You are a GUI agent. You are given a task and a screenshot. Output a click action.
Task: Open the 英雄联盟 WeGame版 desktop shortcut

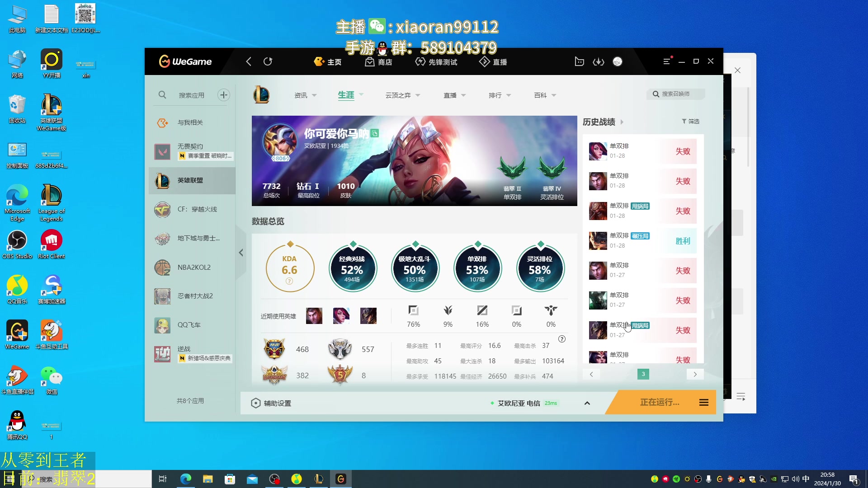pyautogui.click(x=52, y=112)
